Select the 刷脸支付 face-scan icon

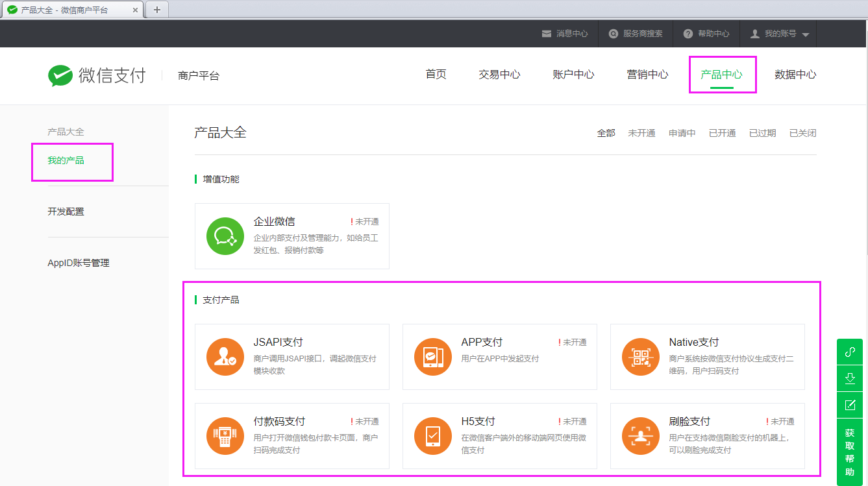641,436
